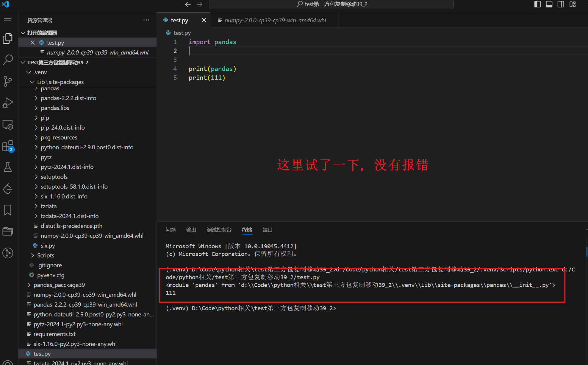This screenshot has height=365, width=588.
Task: Click the print(111) code line
Action: pyautogui.click(x=207, y=78)
